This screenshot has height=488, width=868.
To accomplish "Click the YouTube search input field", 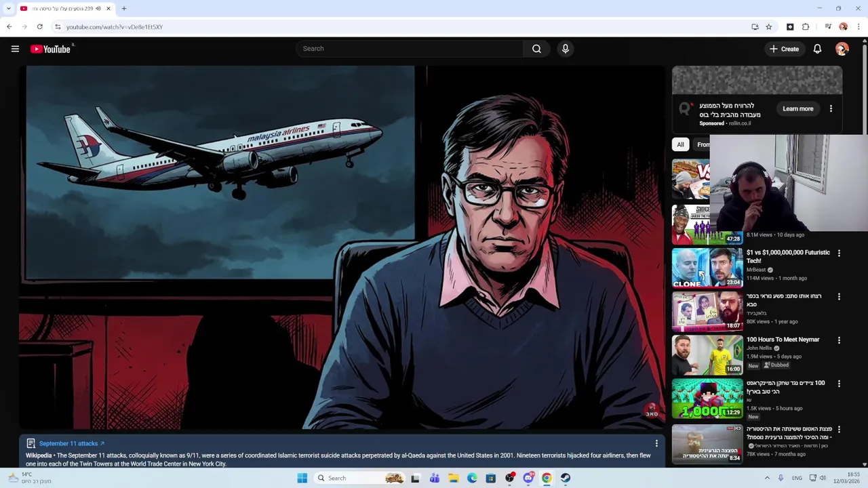I will click(410, 49).
